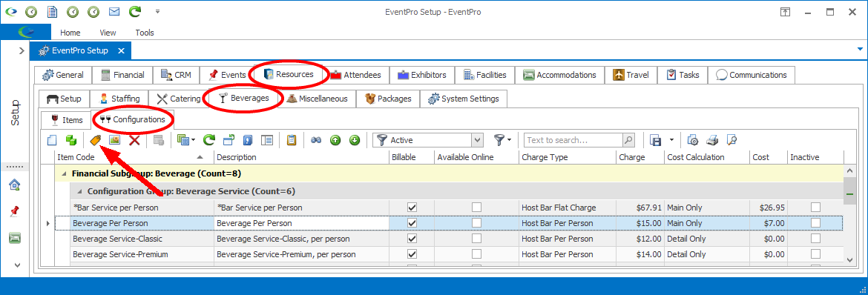Click the envelope mail icon in title bar
The width and height of the screenshot is (868, 295).
coord(114,11)
